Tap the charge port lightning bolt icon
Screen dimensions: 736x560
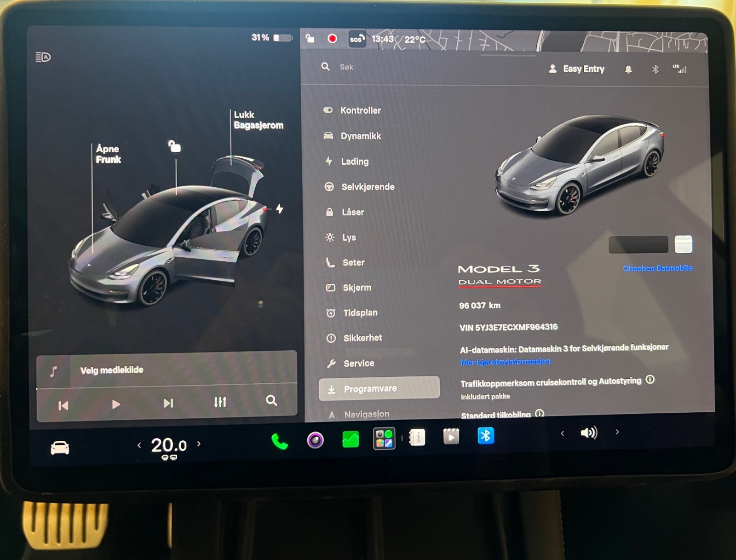279,209
